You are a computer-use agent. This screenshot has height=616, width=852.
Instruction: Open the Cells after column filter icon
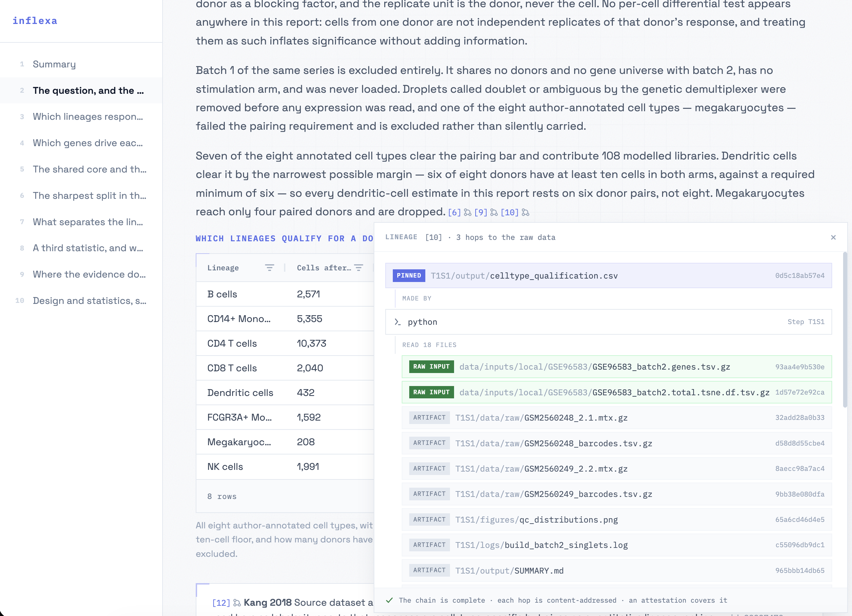tap(359, 268)
